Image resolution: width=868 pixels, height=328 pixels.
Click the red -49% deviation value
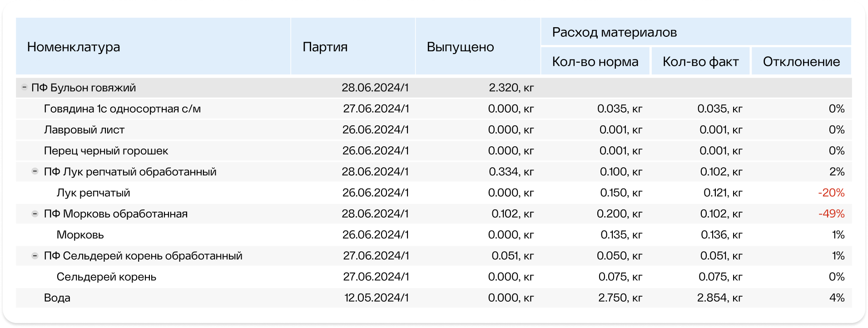[831, 214]
